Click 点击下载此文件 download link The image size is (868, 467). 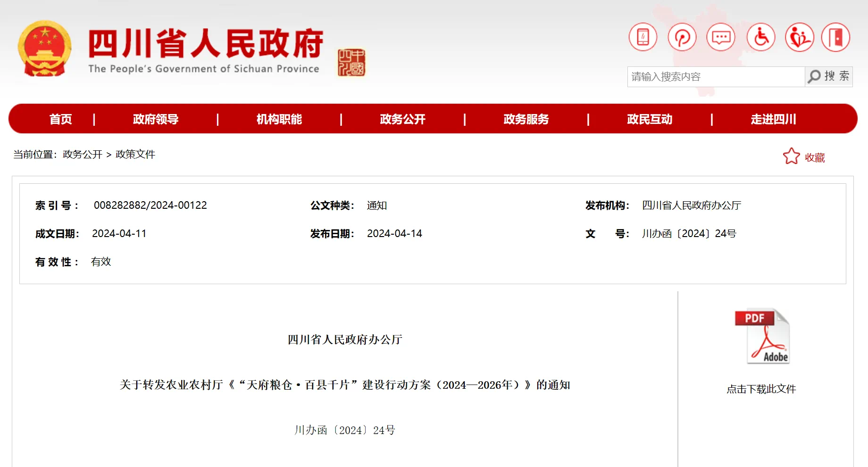[761, 389]
